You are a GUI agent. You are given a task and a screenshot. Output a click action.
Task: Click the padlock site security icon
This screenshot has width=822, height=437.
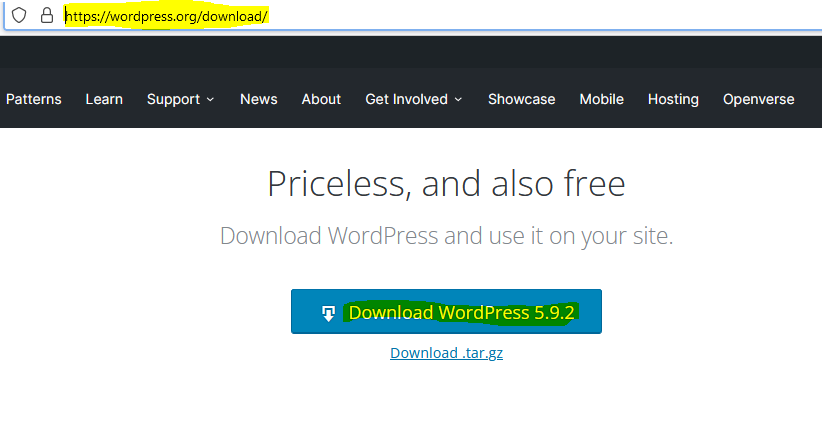(47, 15)
